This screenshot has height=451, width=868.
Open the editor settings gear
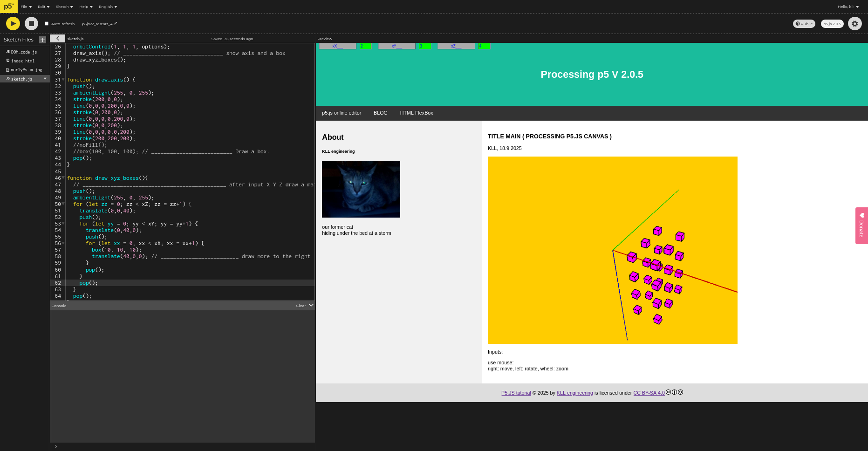pyautogui.click(x=854, y=24)
